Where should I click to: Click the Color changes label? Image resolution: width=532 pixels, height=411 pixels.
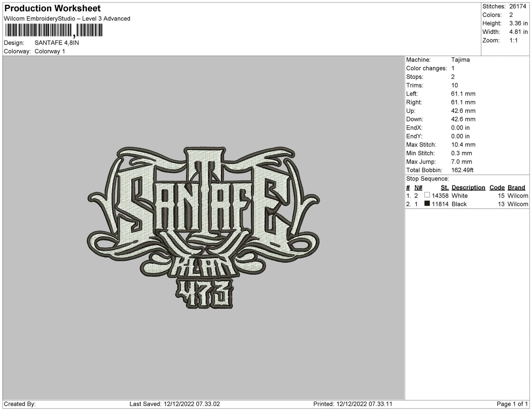click(426, 68)
